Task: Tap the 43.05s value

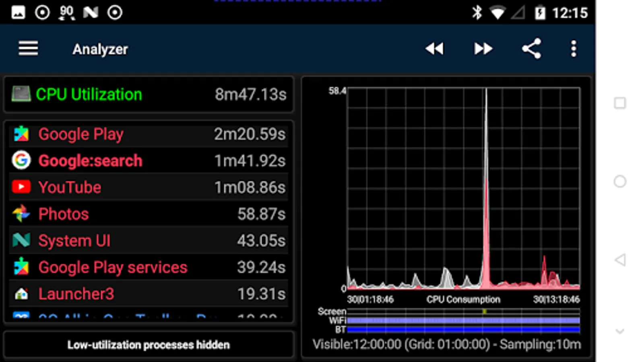Action: [x=261, y=241]
